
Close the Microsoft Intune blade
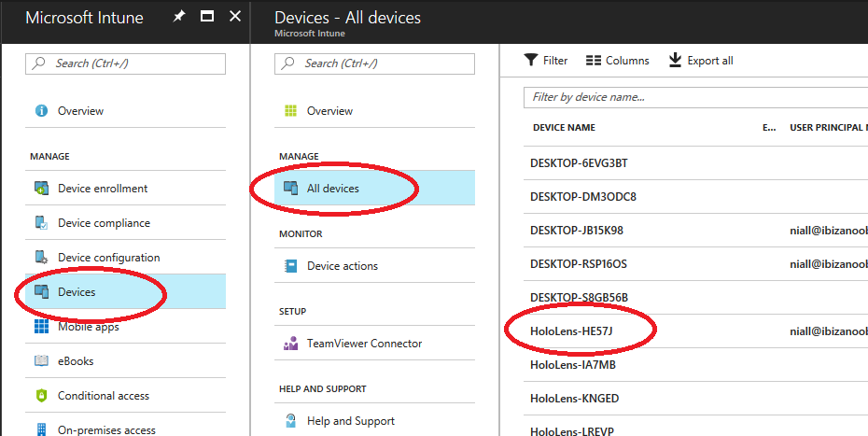[235, 17]
